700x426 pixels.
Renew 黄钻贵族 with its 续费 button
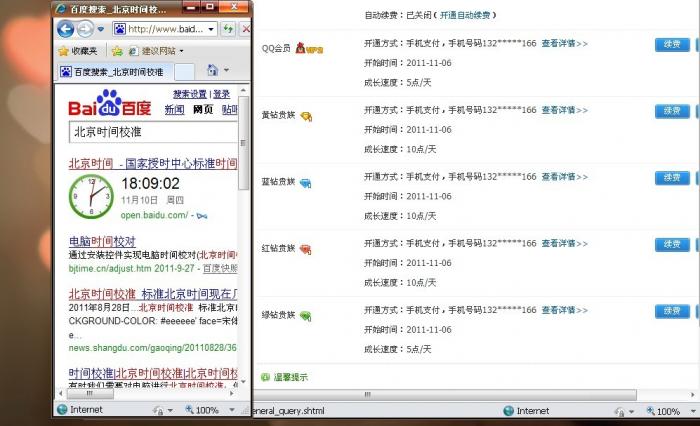pyautogui.click(x=672, y=111)
